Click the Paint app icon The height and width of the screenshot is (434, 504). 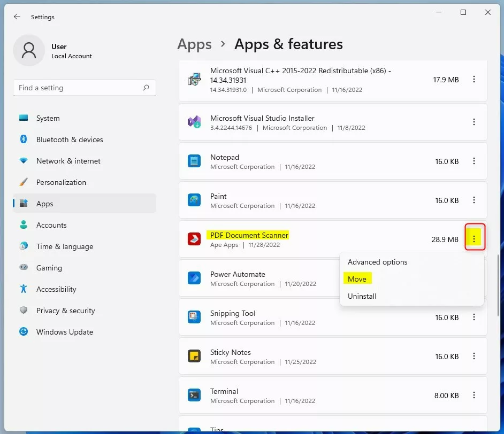[194, 200]
